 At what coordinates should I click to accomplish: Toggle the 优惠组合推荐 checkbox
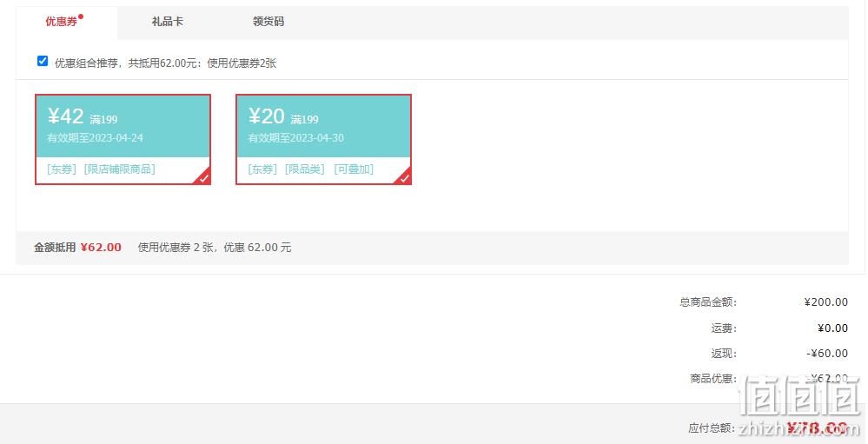(x=43, y=61)
